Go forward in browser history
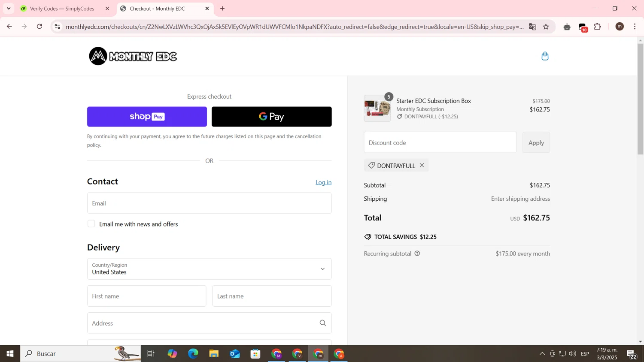The height and width of the screenshot is (362, 644). click(x=24, y=27)
